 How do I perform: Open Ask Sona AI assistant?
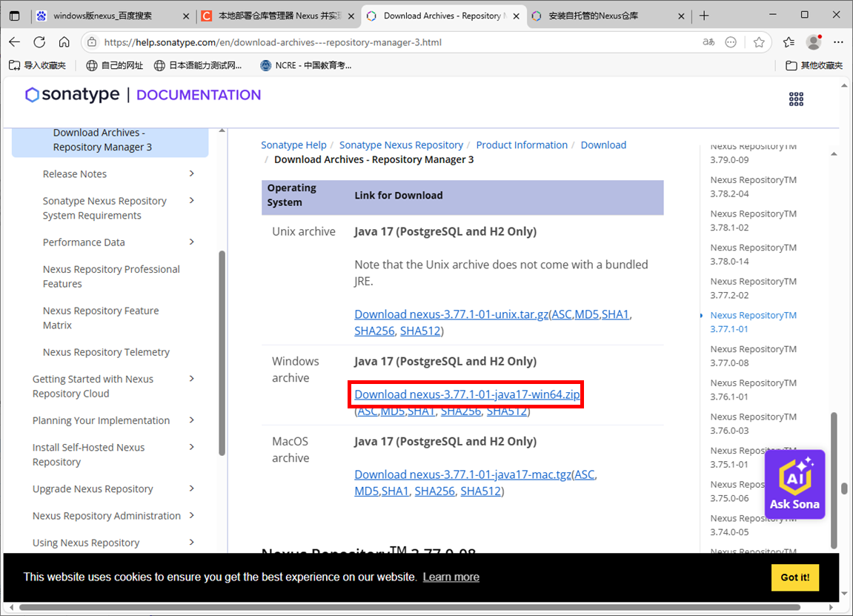[x=794, y=484]
